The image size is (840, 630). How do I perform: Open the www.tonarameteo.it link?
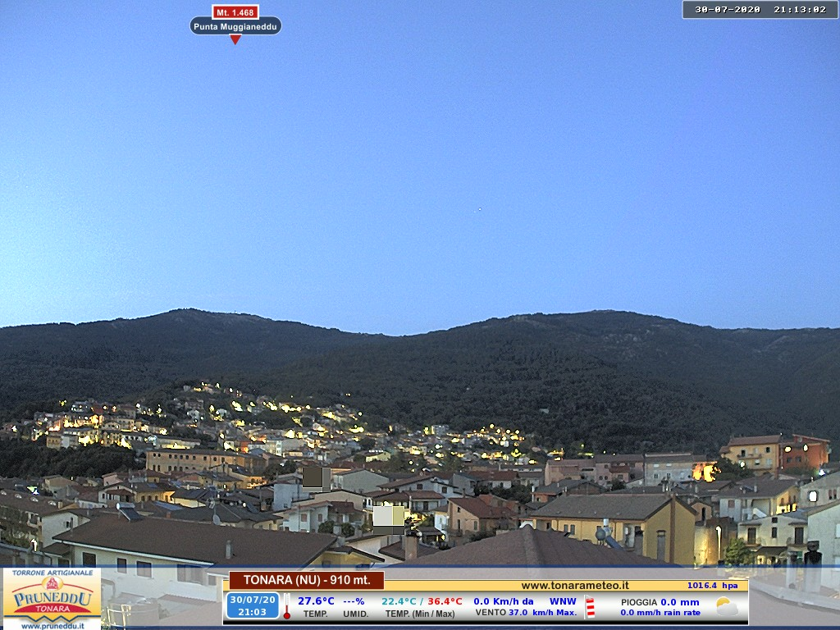pyautogui.click(x=575, y=586)
